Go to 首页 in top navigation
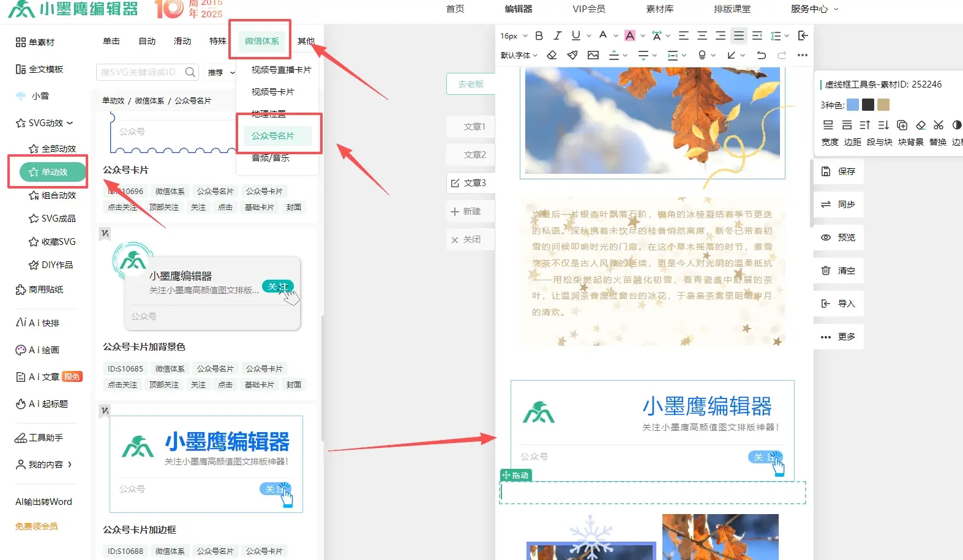 pos(455,9)
